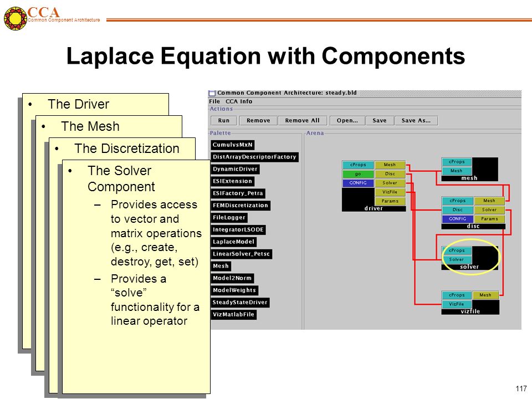Select ESIExtension in the palette

(x=232, y=181)
